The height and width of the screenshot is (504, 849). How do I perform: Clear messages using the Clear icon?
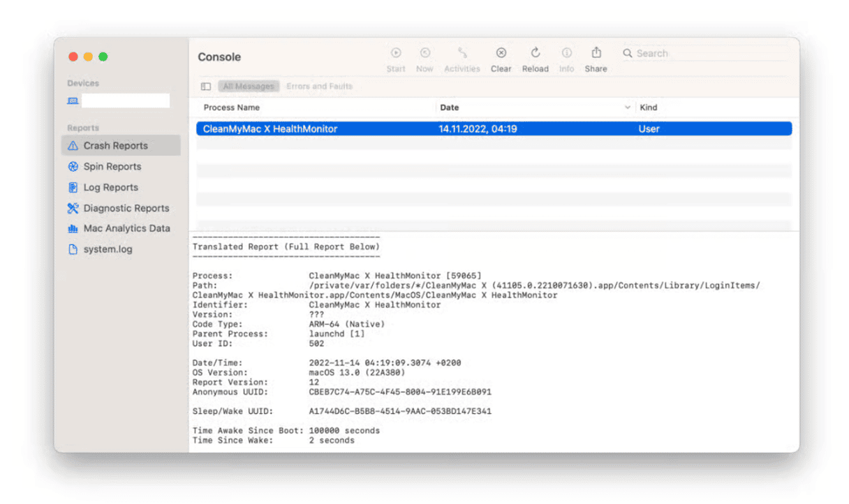[x=501, y=53]
